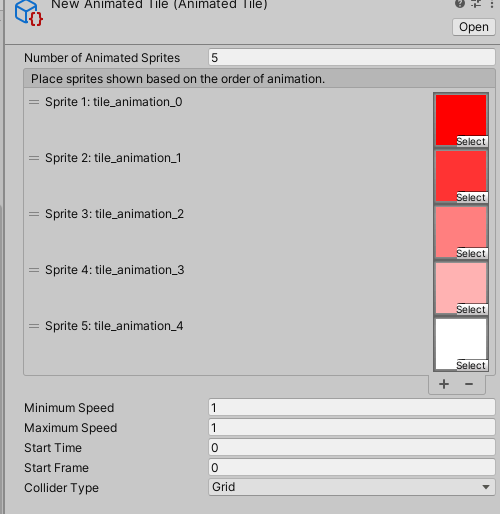This screenshot has height=514, width=500.
Task: Open the Collider Type dropdown set to Grid
Action: coord(352,487)
